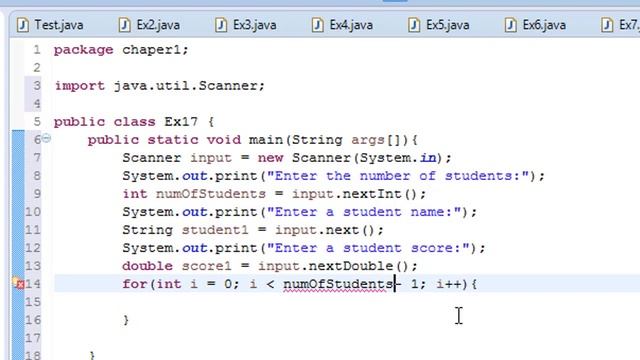Select the Ex5.java tab

tap(439, 25)
